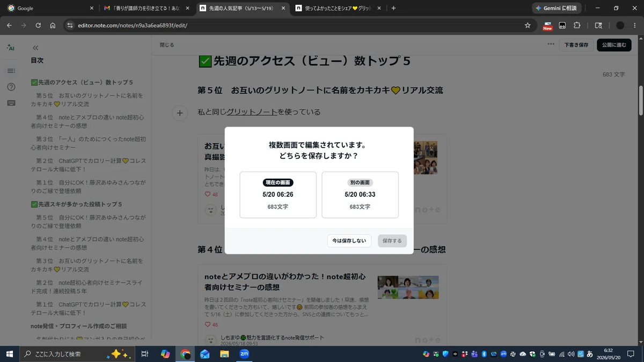The width and height of the screenshot is (644, 362).
Task: Switch to the Google tab
Action: point(50,8)
